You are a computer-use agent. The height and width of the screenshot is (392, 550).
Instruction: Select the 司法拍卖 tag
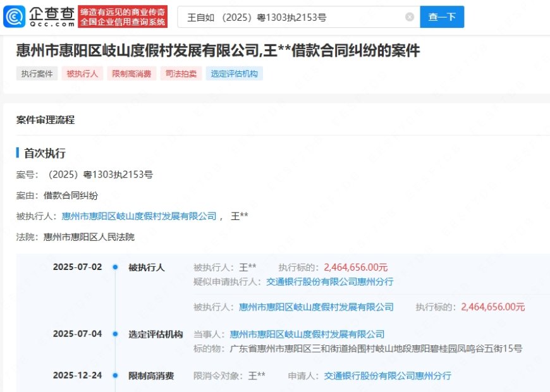click(180, 73)
